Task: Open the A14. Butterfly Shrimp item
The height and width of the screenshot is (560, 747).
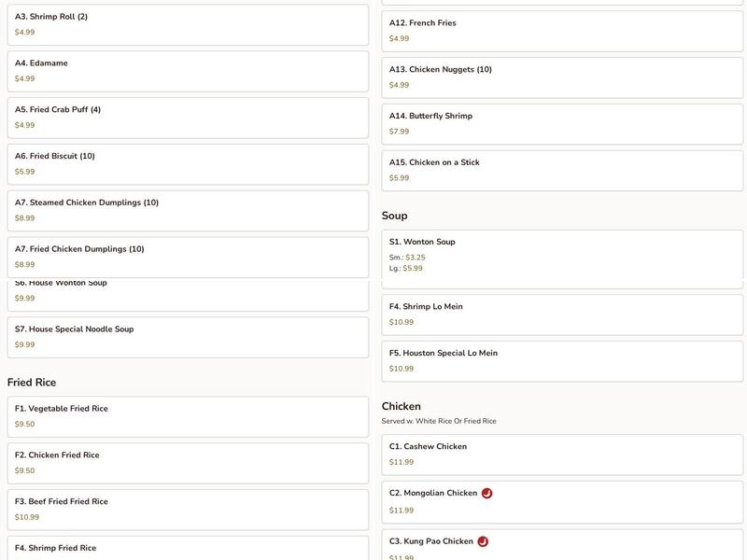Action: point(562,124)
